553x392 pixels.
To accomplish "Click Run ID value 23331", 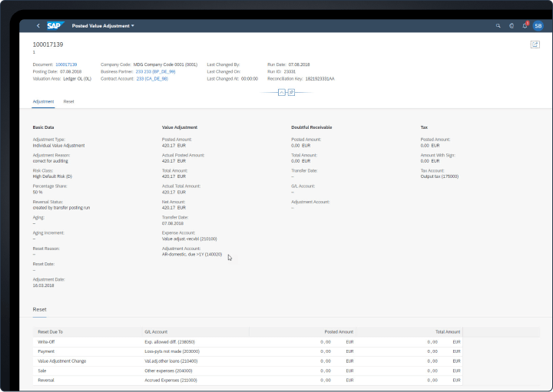I will [x=290, y=71].
